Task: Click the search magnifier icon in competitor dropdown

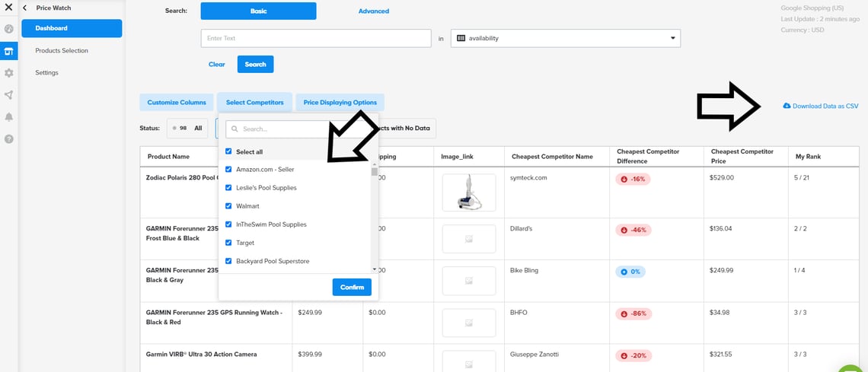Action: 235,129
